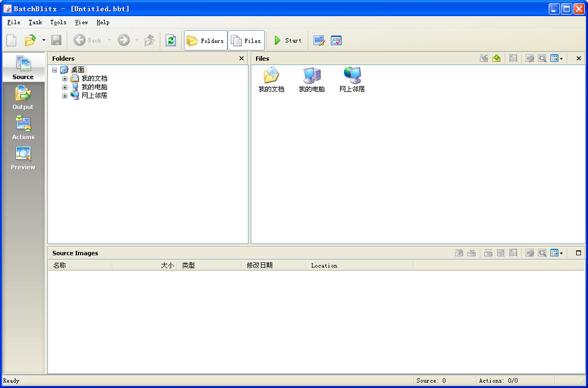
Task: Open the Forward history dropdown arrow
Action: 137,40
